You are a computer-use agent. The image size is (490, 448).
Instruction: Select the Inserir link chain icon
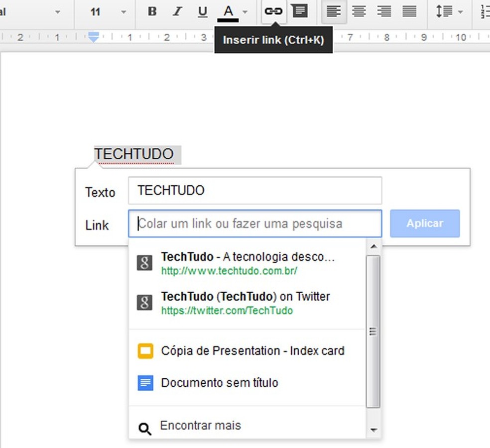273,11
